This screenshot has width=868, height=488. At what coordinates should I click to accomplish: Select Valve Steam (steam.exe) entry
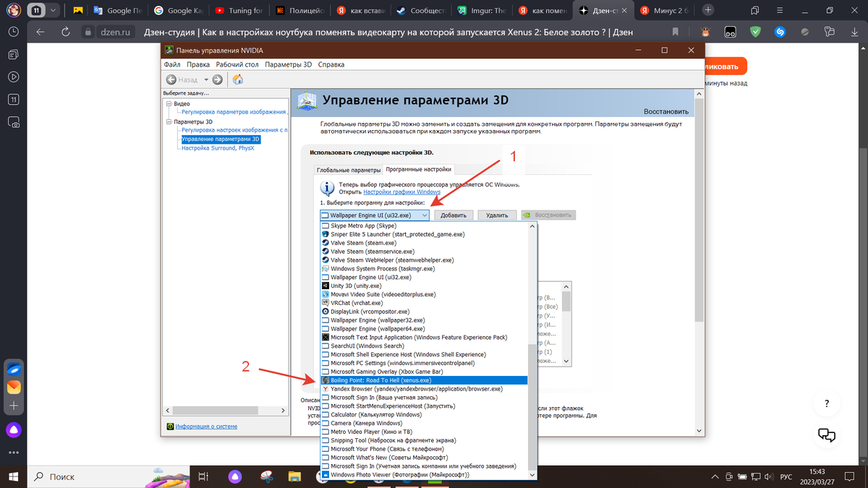click(424, 244)
